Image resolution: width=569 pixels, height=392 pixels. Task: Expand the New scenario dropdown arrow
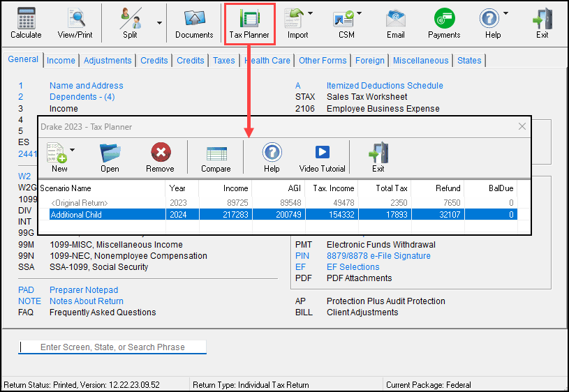coord(72,150)
